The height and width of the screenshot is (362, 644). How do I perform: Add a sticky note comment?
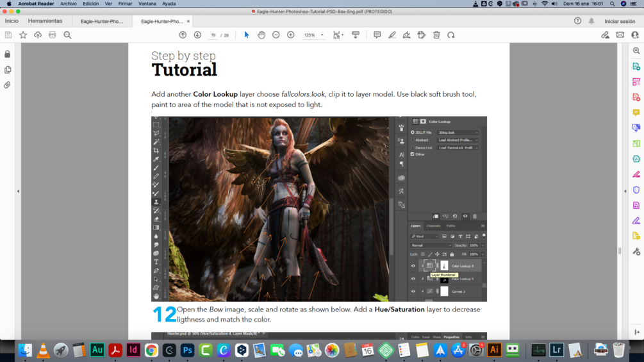(377, 35)
